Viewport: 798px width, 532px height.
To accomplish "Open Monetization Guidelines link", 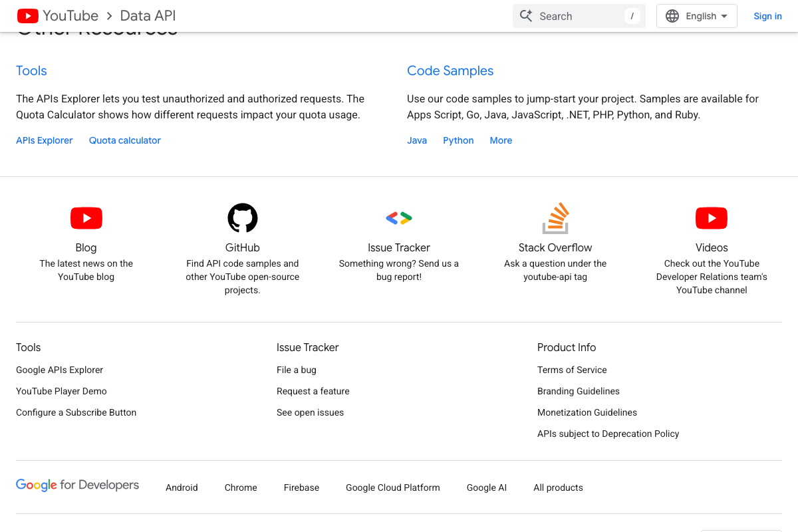I will pos(587,412).
